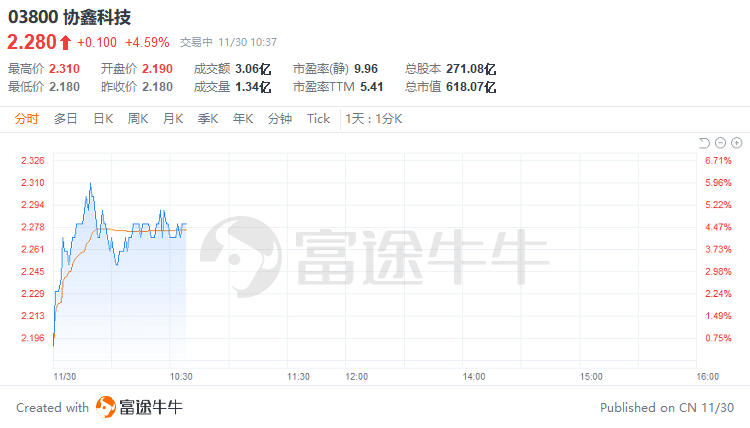The height and width of the screenshot is (428, 750).
Task: Click the 4.47% percent axis label
Action: pos(718,227)
